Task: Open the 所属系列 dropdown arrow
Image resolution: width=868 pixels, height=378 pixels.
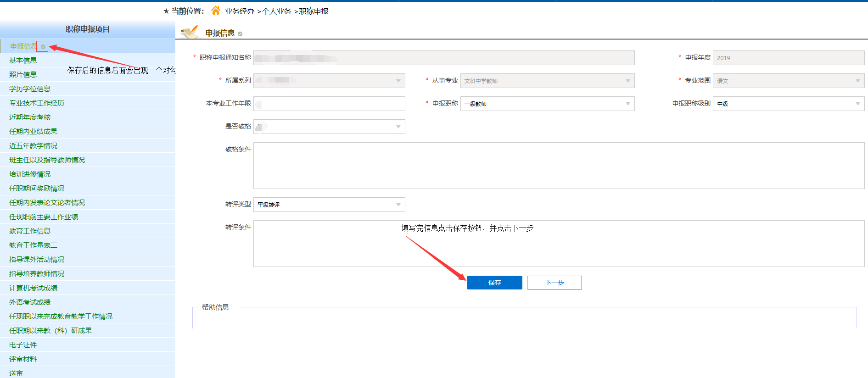Action: 398,81
